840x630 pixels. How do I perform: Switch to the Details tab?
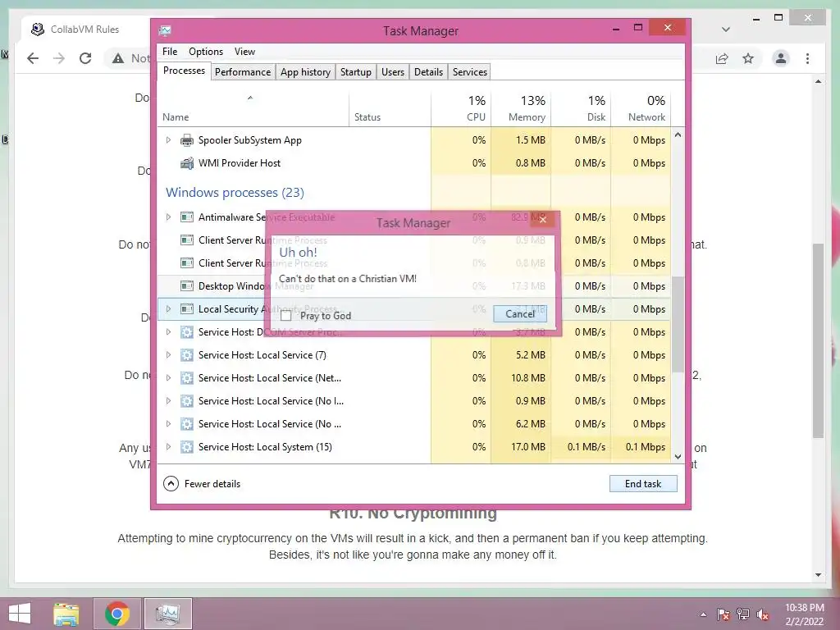pyautogui.click(x=428, y=72)
